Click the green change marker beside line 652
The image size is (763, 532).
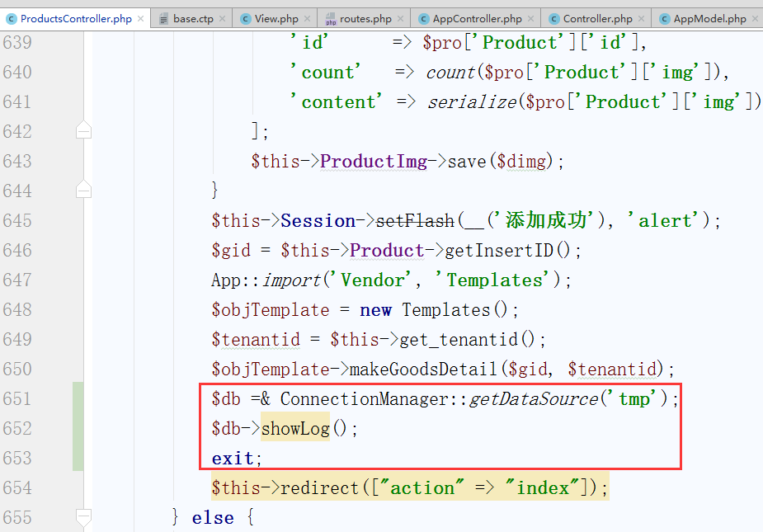point(78,429)
